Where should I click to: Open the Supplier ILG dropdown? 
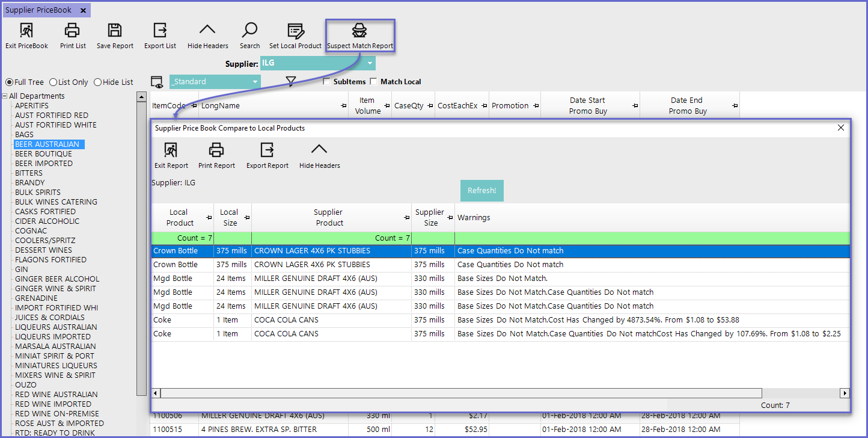(370, 63)
